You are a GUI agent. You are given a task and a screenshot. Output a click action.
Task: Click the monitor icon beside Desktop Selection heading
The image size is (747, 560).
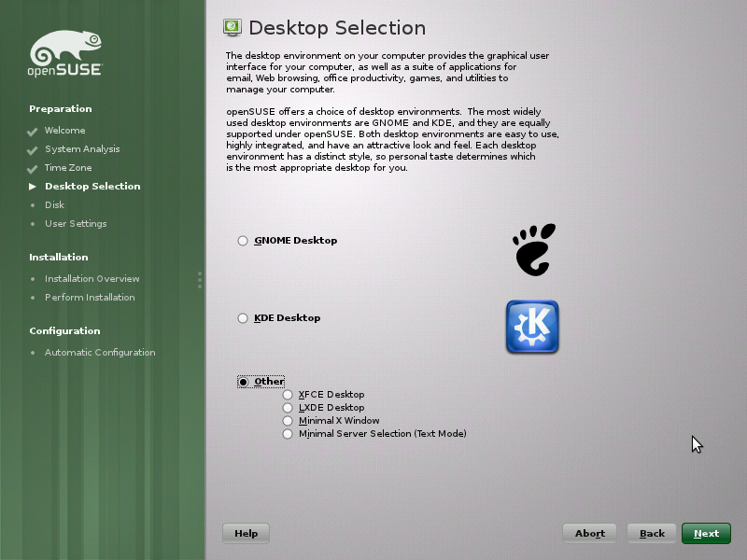[x=232, y=28]
